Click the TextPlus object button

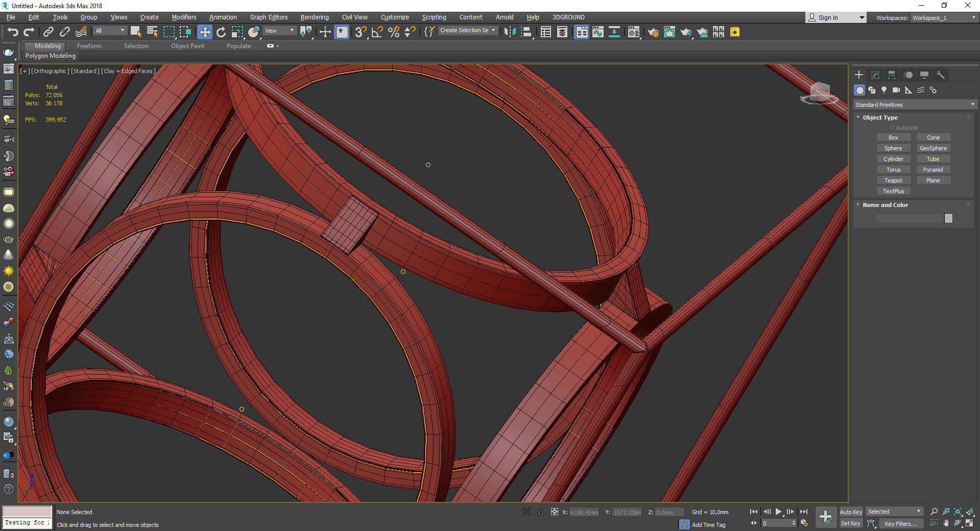point(893,191)
